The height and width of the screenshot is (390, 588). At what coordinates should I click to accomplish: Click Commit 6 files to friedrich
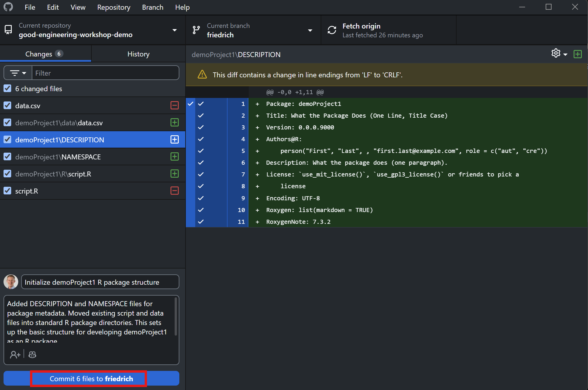(91, 379)
